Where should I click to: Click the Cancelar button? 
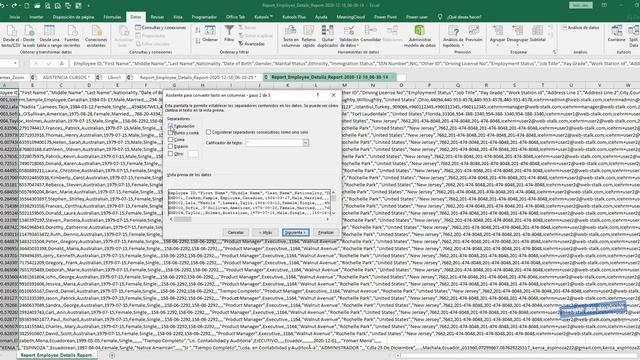pos(236,232)
